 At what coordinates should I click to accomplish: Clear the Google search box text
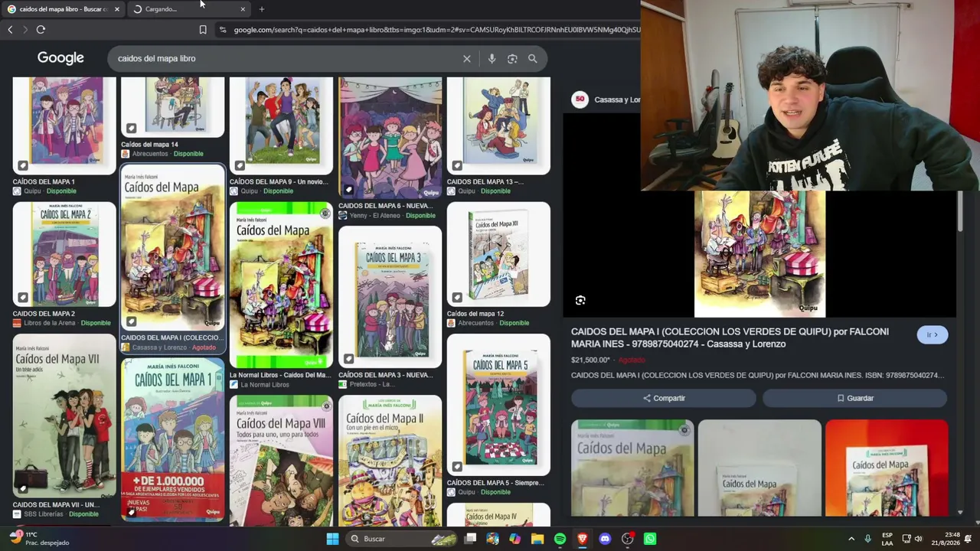pyautogui.click(x=466, y=59)
